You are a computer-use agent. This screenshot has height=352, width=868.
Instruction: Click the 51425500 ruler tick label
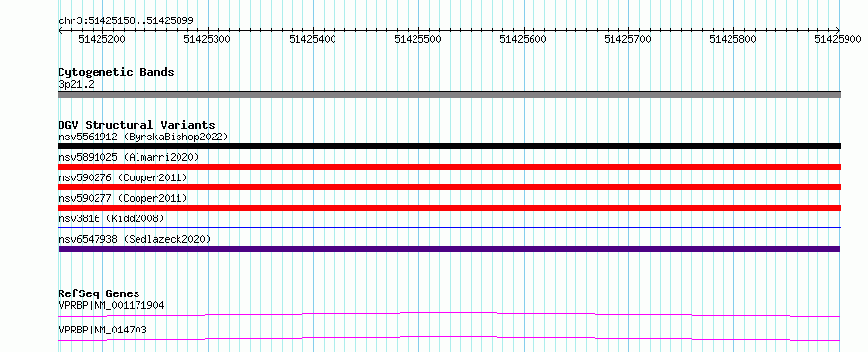tap(417, 39)
